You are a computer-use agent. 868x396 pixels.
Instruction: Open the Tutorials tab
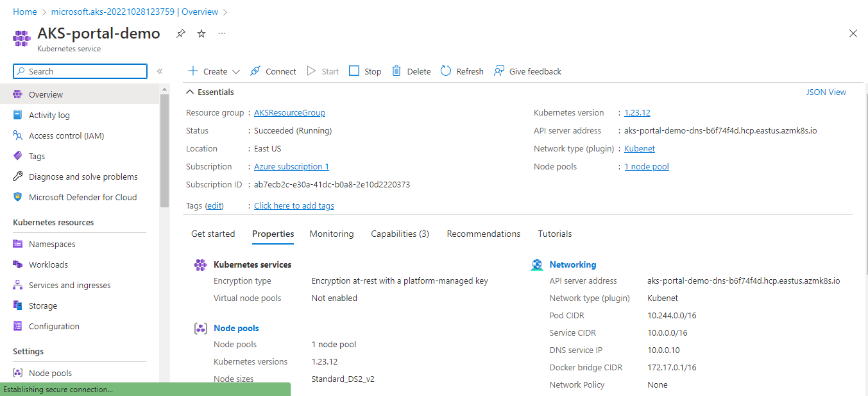pos(555,234)
